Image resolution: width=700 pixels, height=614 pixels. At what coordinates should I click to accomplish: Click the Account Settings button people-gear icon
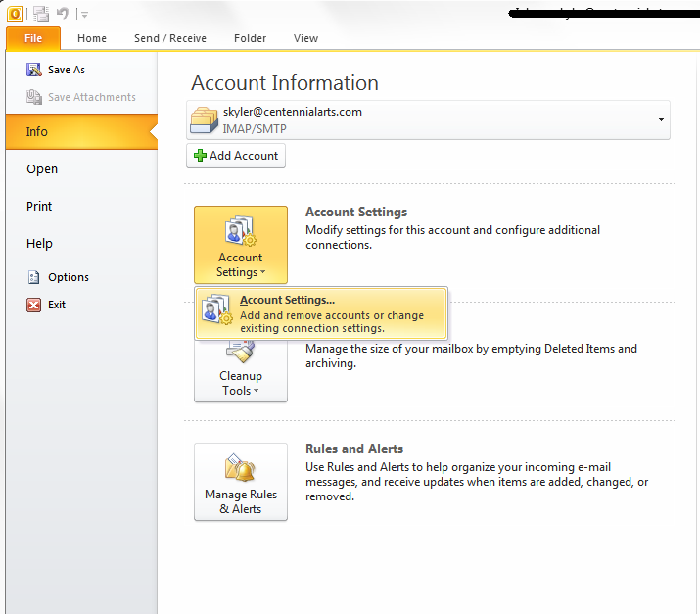[241, 231]
